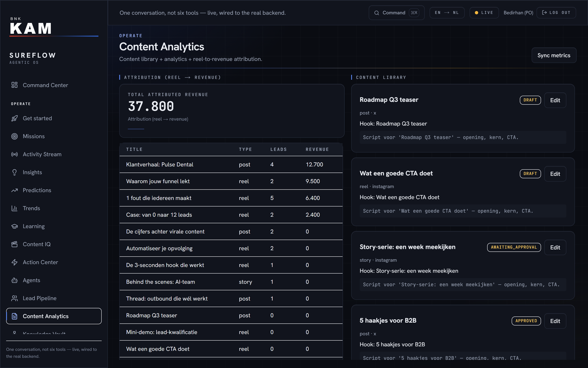The width and height of the screenshot is (588, 368).
Task: Open Command Center grid icon
Action: pyautogui.click(x=14, y=85)
